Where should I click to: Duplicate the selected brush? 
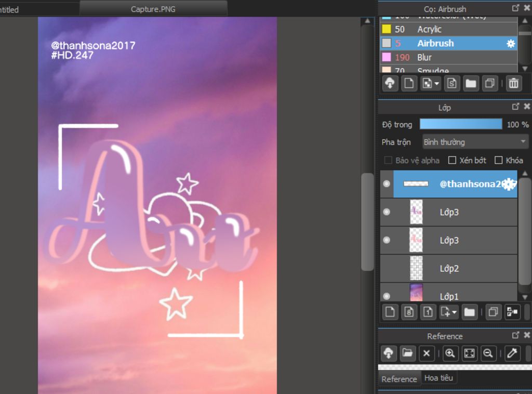[x=489, y=83]
